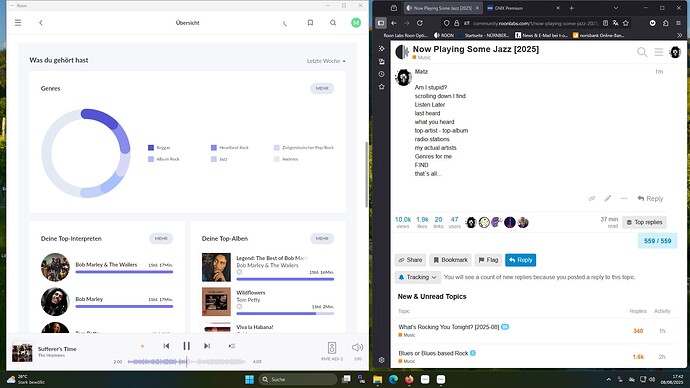Viewport: 690px width, 388px height.
Task: Open the Tracking notification level dropdown
Action: pyautogui.click(x=417, y=277)
